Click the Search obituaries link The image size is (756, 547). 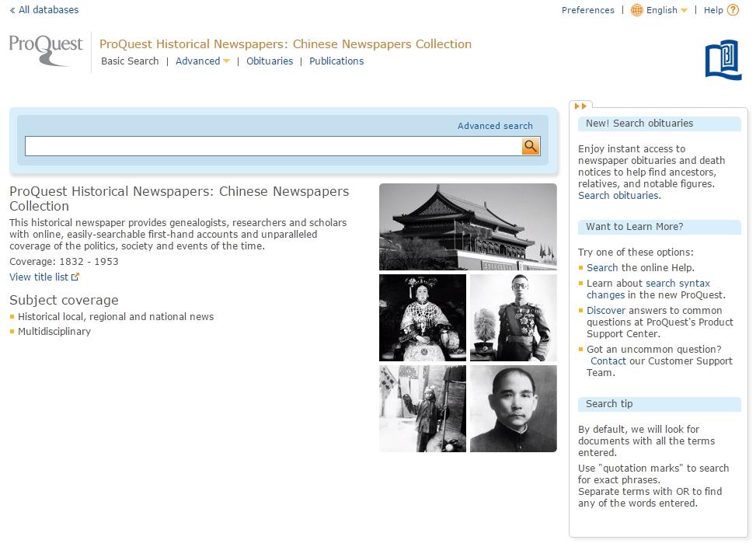click(619, 196)
